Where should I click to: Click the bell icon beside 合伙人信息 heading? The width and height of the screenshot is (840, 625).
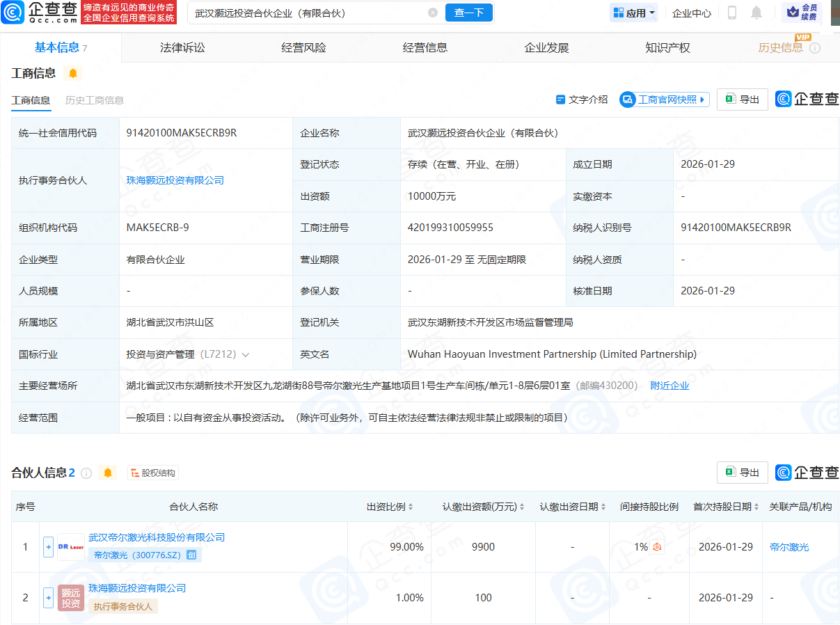click(x=106, y=472)
